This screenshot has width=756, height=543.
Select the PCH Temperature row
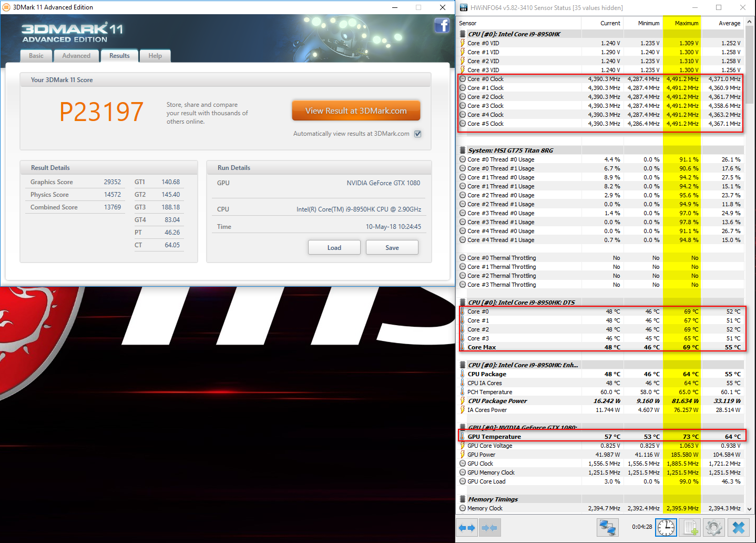tap(600, 392)
